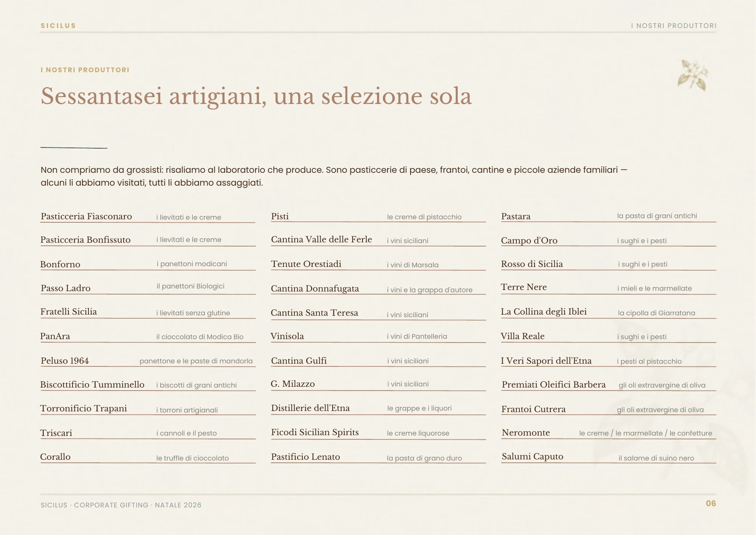Screen dimensions: 756x535
Task: Click 'Bonforno' in the producer list
Action: 60,264
